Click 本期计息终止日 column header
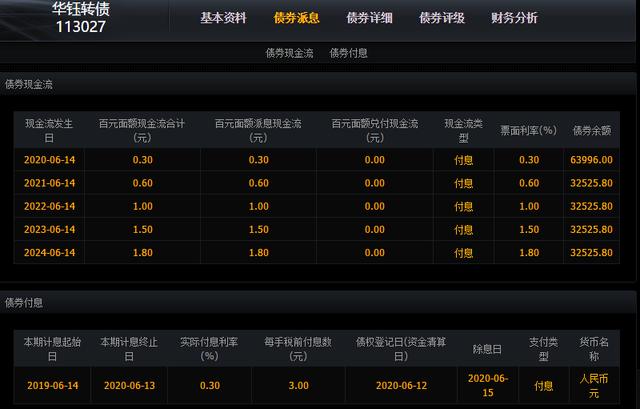The width and height of the screenshot is (640, 409). [x=129, y=349]
